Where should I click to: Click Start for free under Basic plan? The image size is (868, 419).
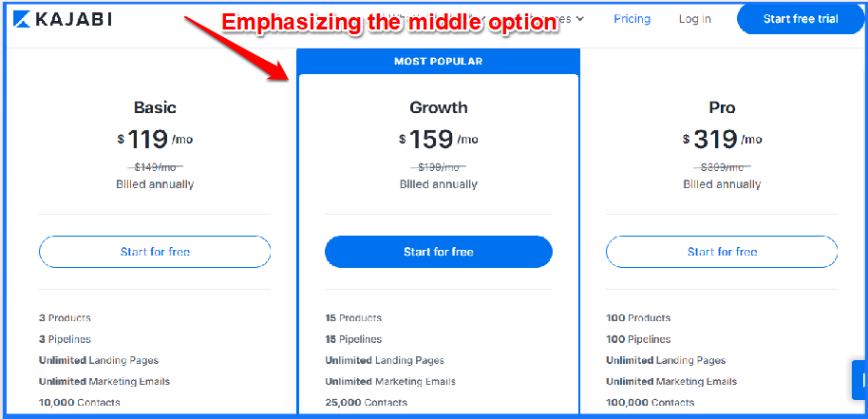tap(155, 252)
